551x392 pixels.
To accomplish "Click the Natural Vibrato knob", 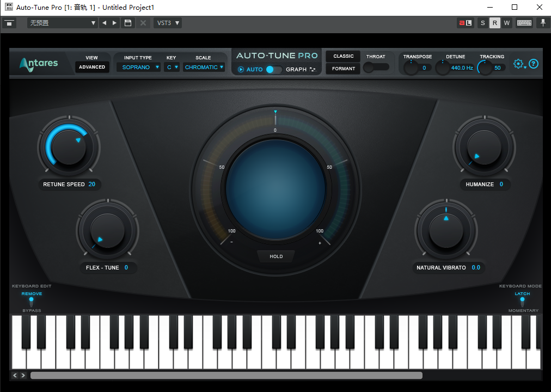I will coord(446,231).
